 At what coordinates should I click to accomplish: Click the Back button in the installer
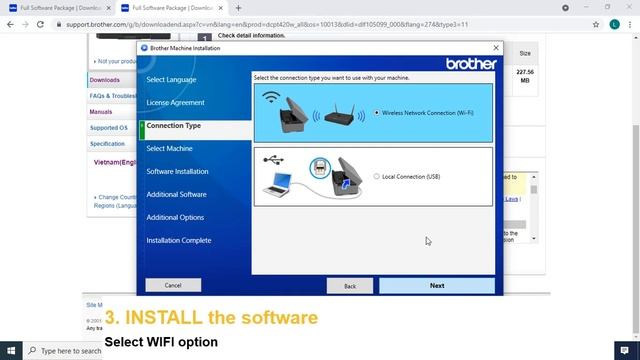click(350, 286)
